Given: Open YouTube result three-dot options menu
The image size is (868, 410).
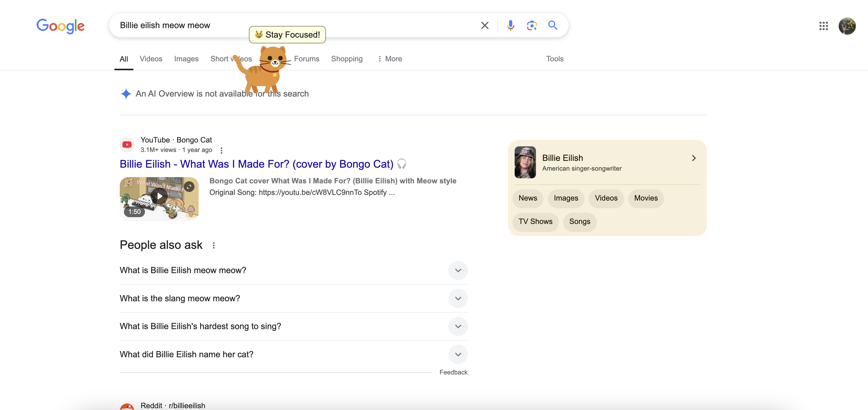Looking at the screenshot, I should [221, 150].
